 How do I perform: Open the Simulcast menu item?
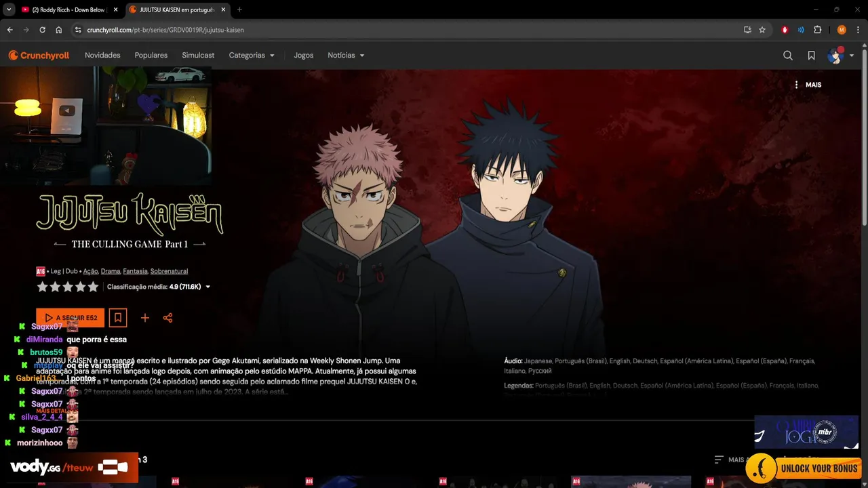pyautogui.click(x=198, y=56)
